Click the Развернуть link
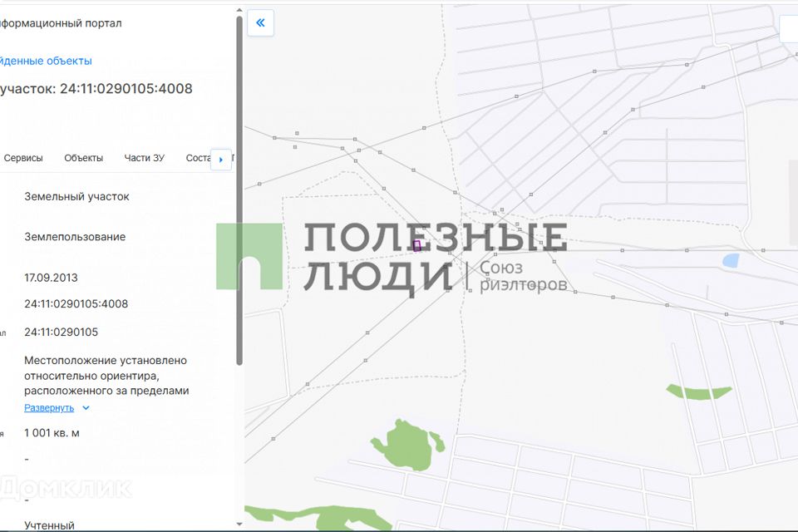 click(49, 408)
